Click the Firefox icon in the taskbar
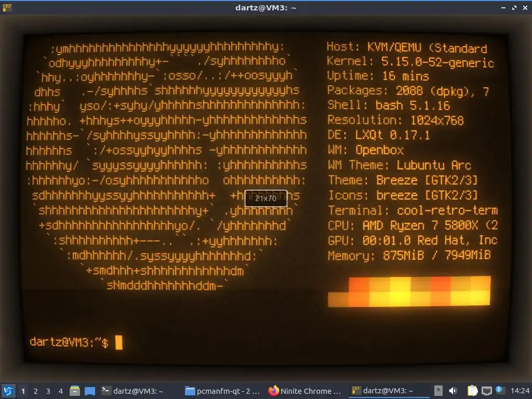This screenshot has height=399, width=532. (x=273, y=391)
